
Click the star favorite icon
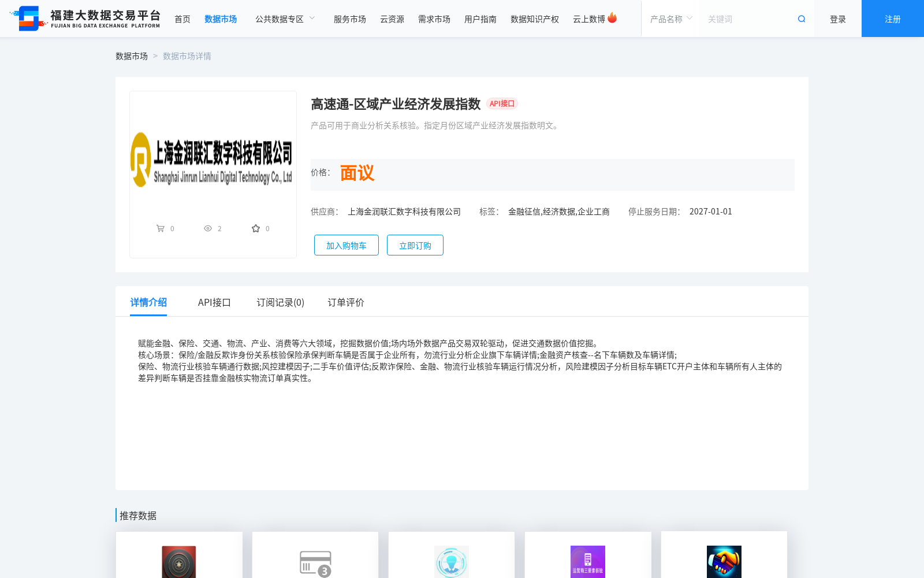[256, 228]
